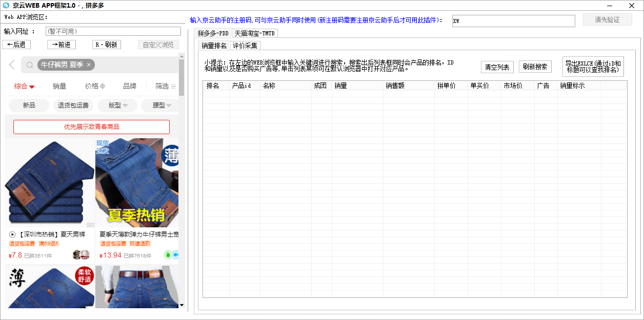644x320 pixels.
Task: Click the price ¥7.8 text
Action: coord(15,255)
